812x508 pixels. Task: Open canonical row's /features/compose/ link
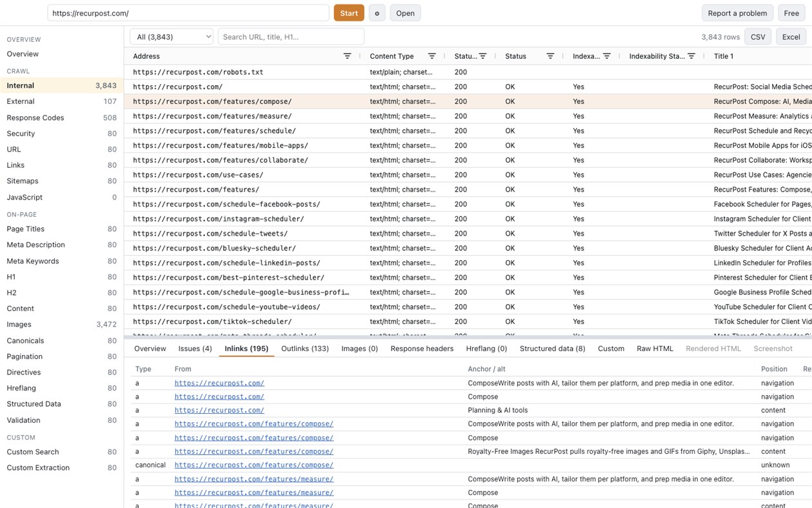pos(253,465)
